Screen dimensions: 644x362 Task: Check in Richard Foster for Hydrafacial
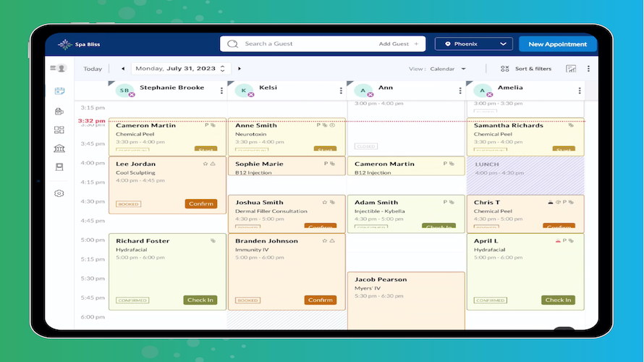200,300
